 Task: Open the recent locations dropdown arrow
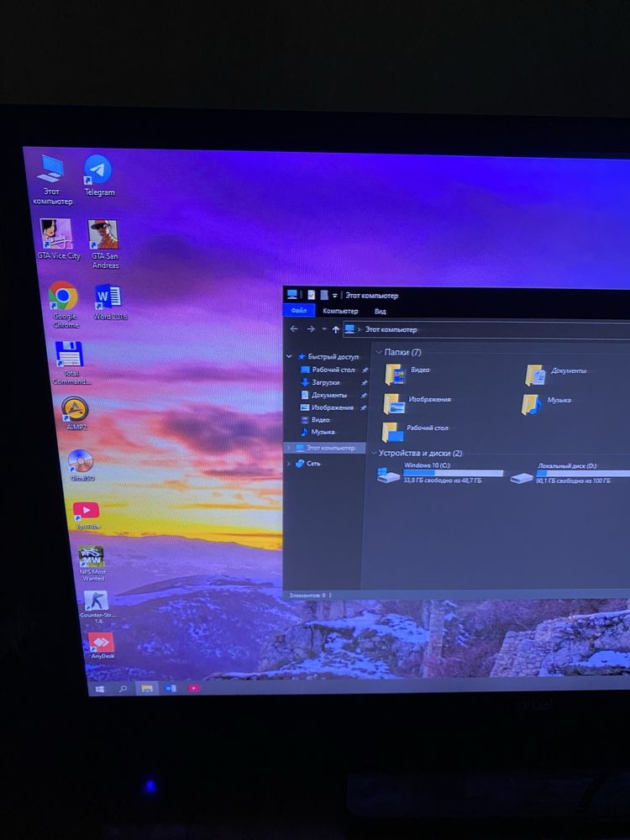pyautogui.click(x=324, y=329)
